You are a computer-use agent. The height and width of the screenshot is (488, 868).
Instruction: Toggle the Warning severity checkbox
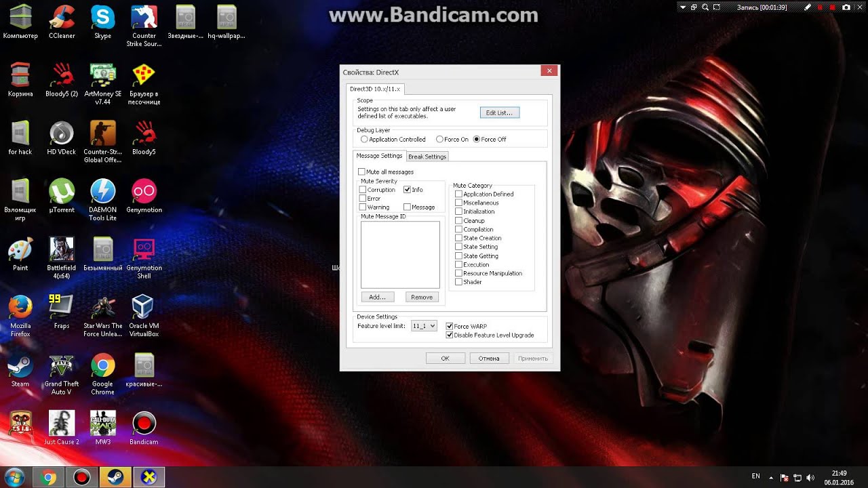tap(363, 207)
